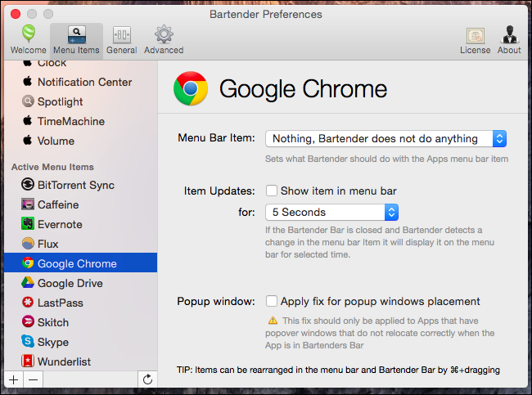Toggle Apply fix for popup windows placement
Image resolution: width=532 pixels, height=395 pixels.
(272, 301)
